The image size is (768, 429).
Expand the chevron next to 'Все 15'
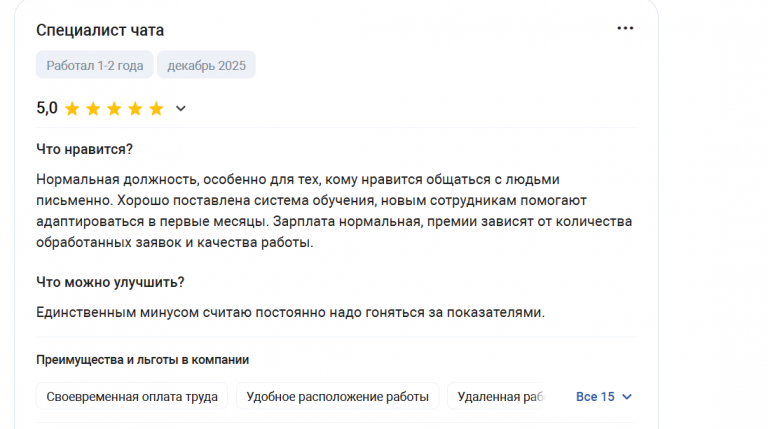627,397
